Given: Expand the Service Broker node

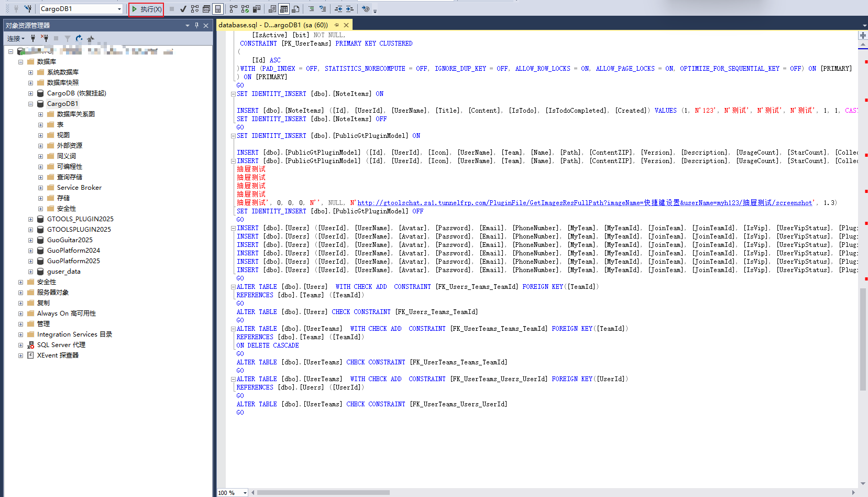Looking at the screenshot, I should [40, 188].
